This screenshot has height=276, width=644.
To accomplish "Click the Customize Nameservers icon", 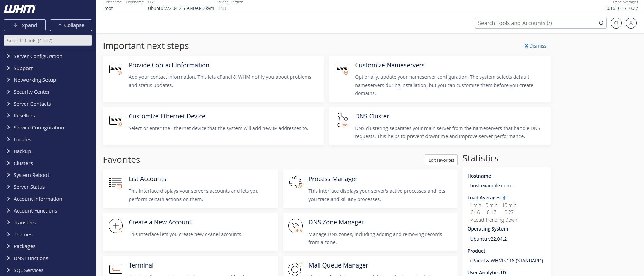I will coord(342,69).
